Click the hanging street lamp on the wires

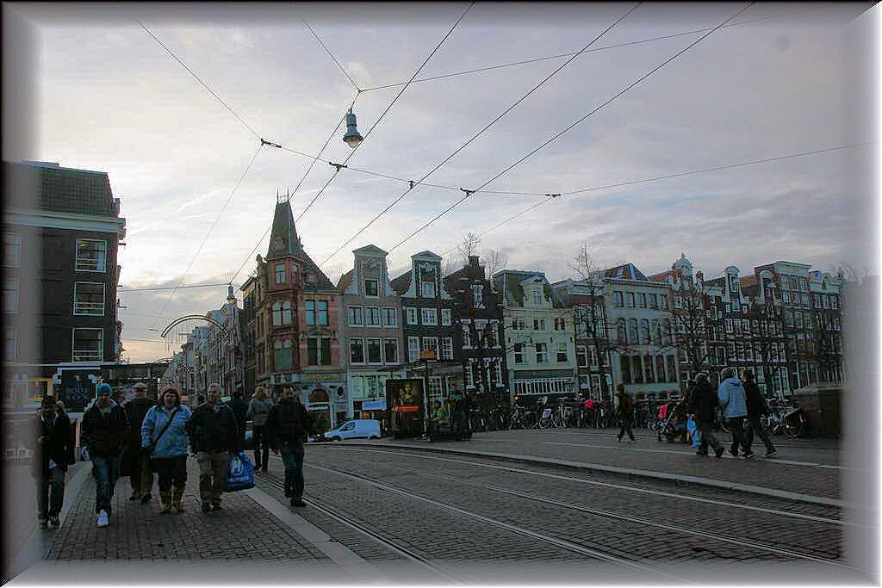click(352, 129)
